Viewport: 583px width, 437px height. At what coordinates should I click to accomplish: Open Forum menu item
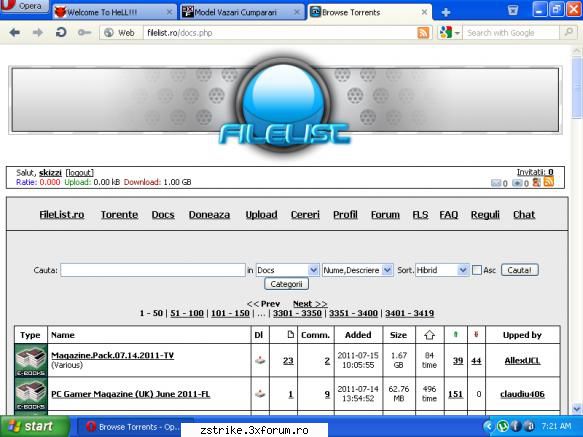coord(385,215)
